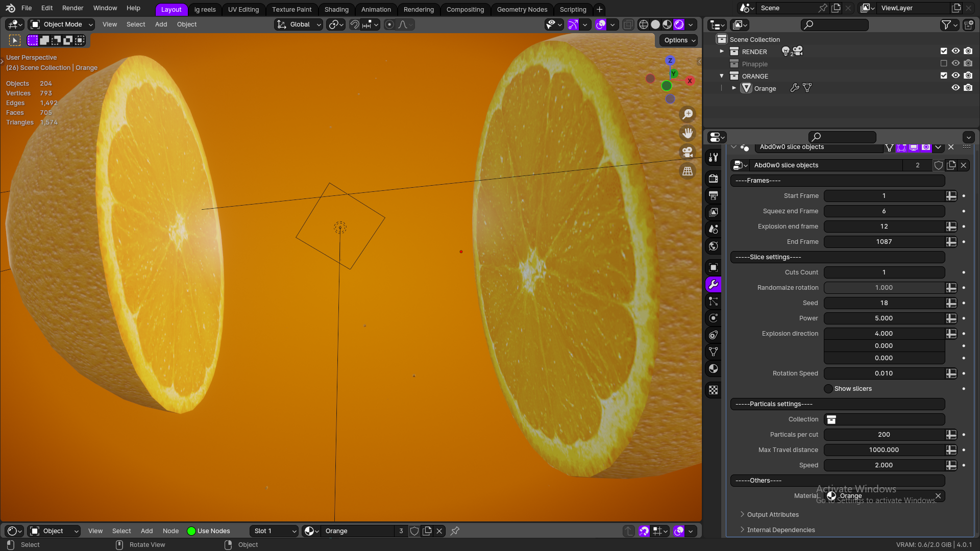Viewport: 980px width, 551px height.
Task: Toggle Use Nodes in the shader editor
Action: [x=191, y=531]
